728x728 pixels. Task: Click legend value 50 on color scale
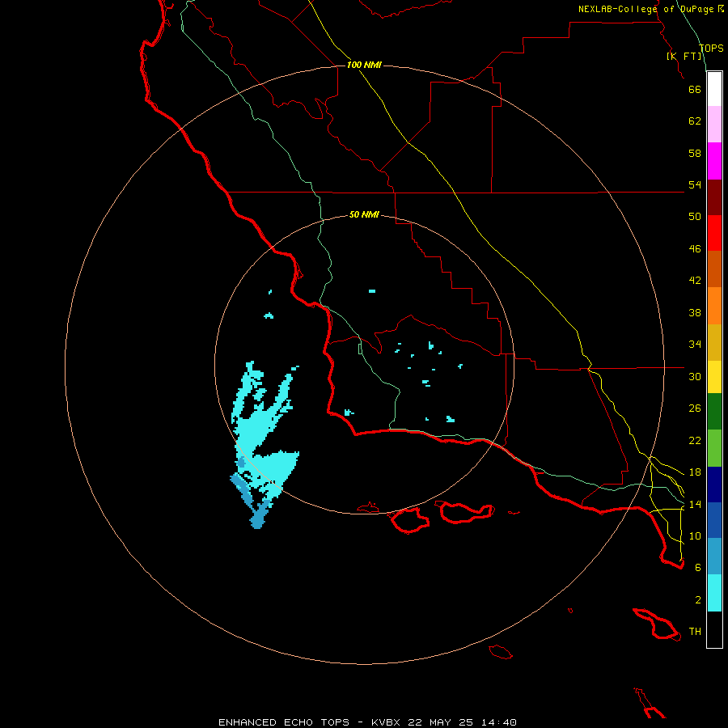click(x=695, y=217)
